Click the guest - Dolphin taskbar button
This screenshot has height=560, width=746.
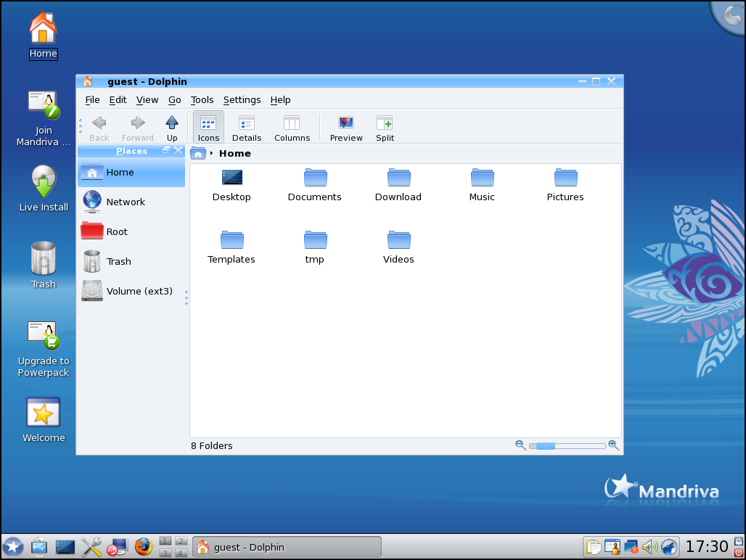[287, 547]
